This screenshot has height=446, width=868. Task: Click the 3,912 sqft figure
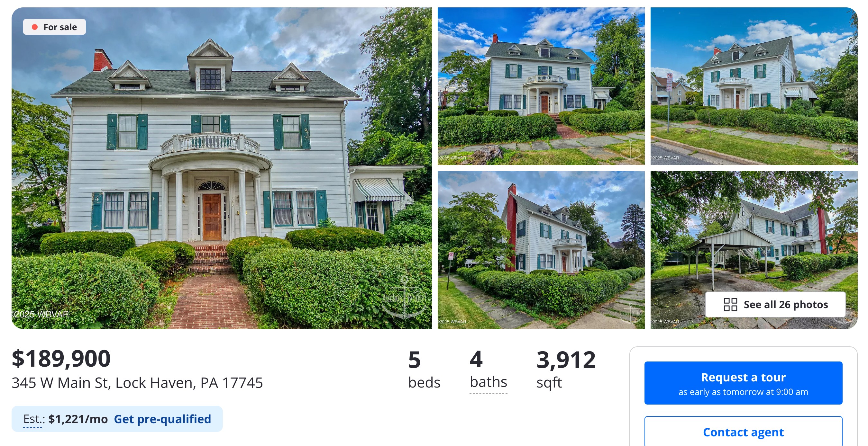coord(566,369)
